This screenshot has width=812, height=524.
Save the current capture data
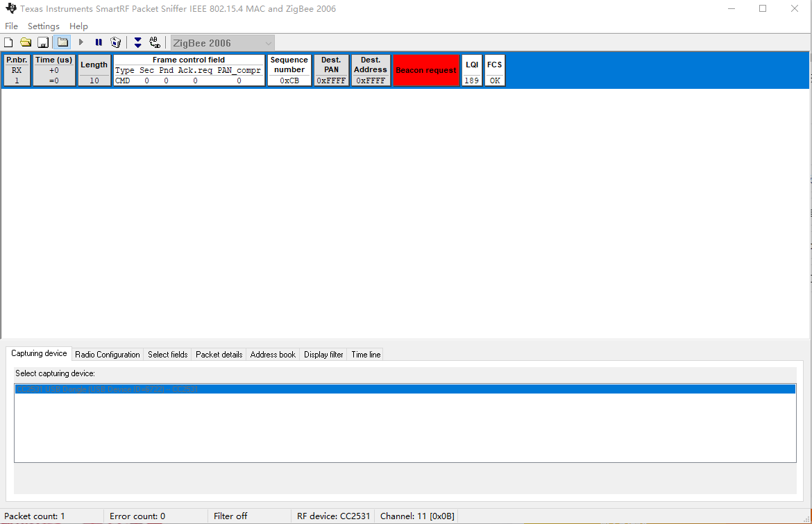coord(42,42)
